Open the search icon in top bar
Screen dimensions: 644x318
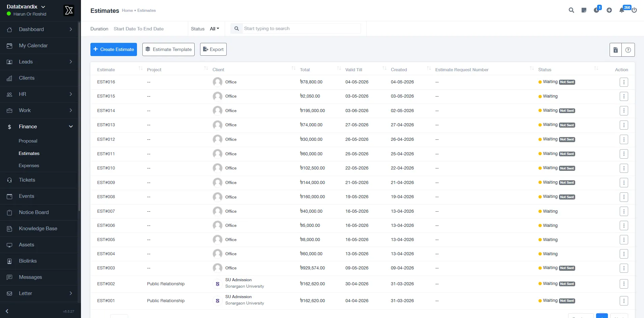[571, 10]
